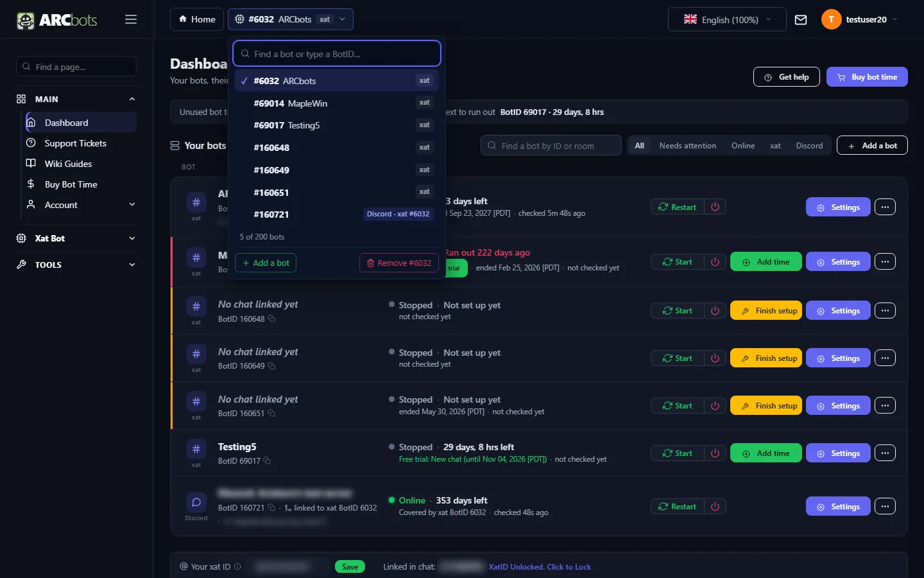Copy BotID 160721 using its copy icon
The width and height of the screenshot is (924, 578).
[x=272, y=508]
